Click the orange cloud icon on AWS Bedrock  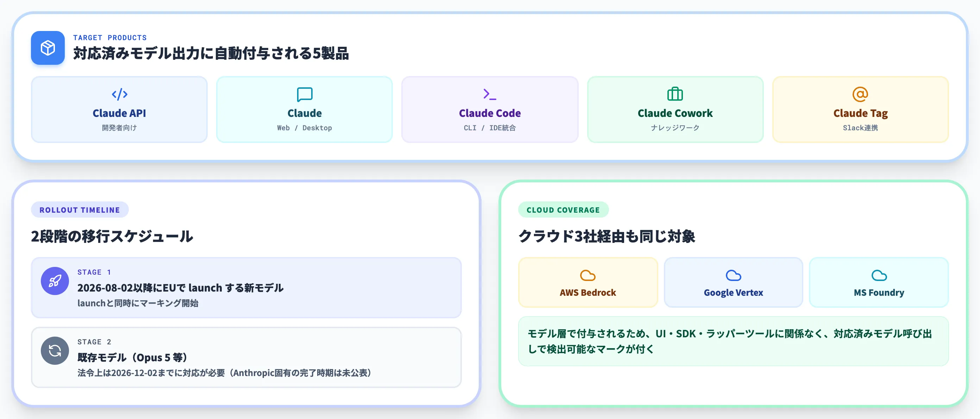pos(588,275)
